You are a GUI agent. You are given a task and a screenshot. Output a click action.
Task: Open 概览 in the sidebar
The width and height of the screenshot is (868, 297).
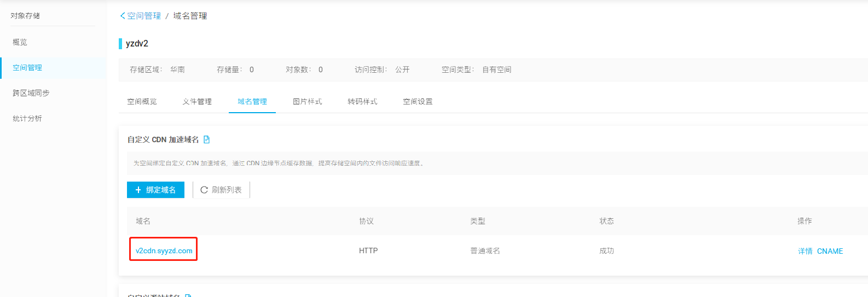point(20,42)
